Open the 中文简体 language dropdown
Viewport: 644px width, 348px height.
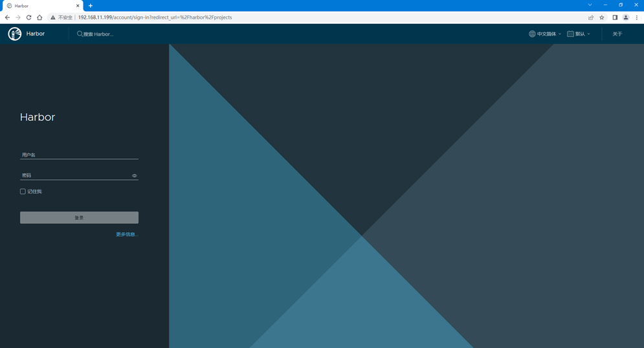coord(545,34)
